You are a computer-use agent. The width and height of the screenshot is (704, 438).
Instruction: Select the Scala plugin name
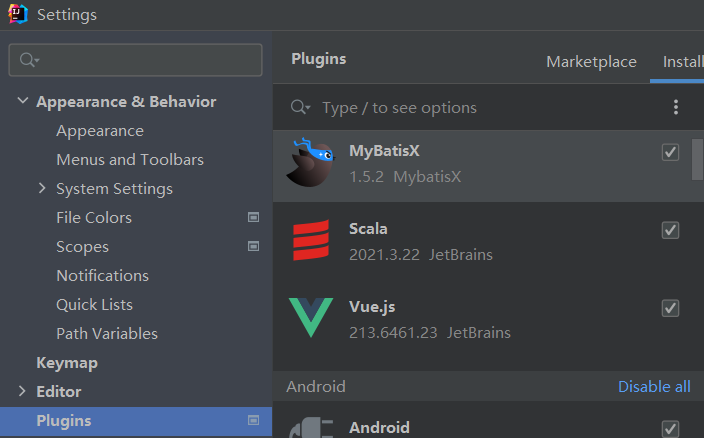point(368,229)
